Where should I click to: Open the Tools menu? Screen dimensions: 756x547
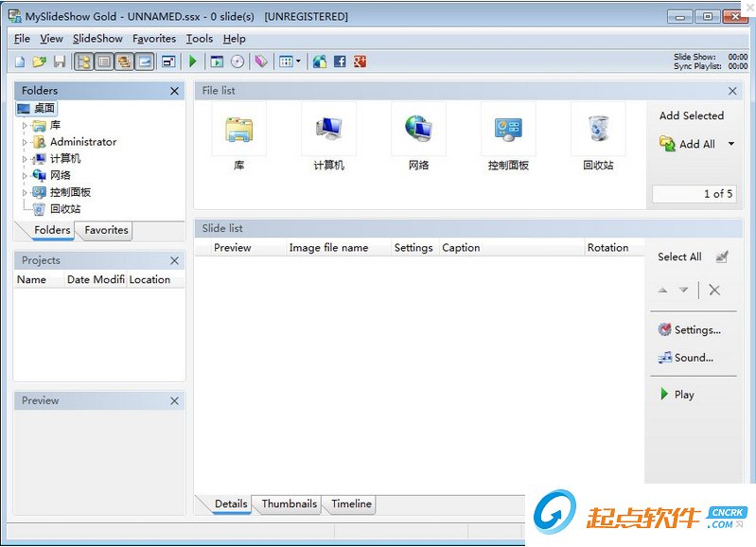tap(200, 39)
